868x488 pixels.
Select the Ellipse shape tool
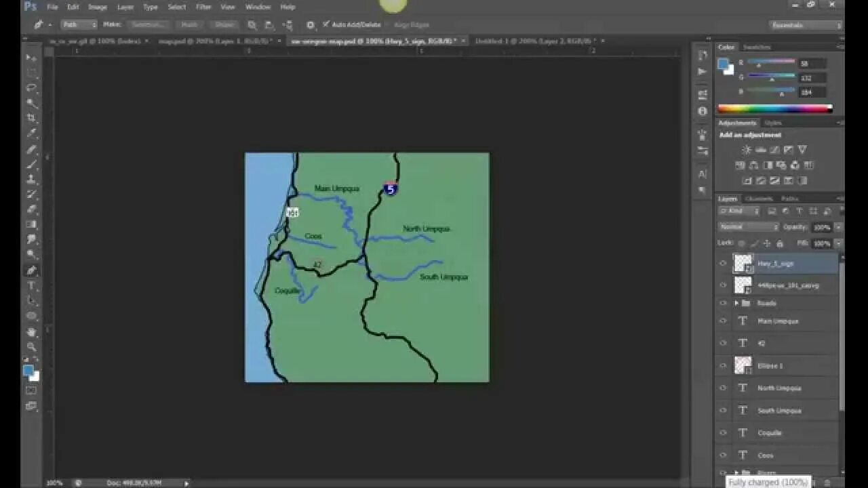pyautogui.click(x=31, y=316)
